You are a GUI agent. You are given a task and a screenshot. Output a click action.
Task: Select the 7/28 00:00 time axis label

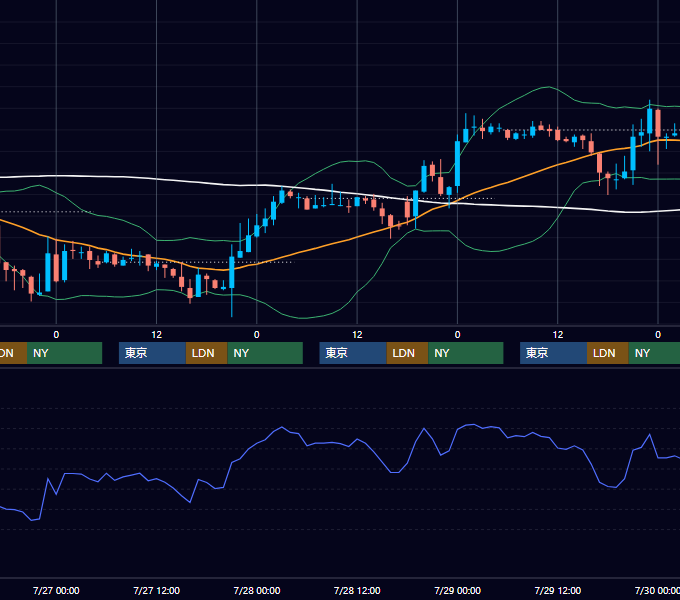(x=257, y=590)
